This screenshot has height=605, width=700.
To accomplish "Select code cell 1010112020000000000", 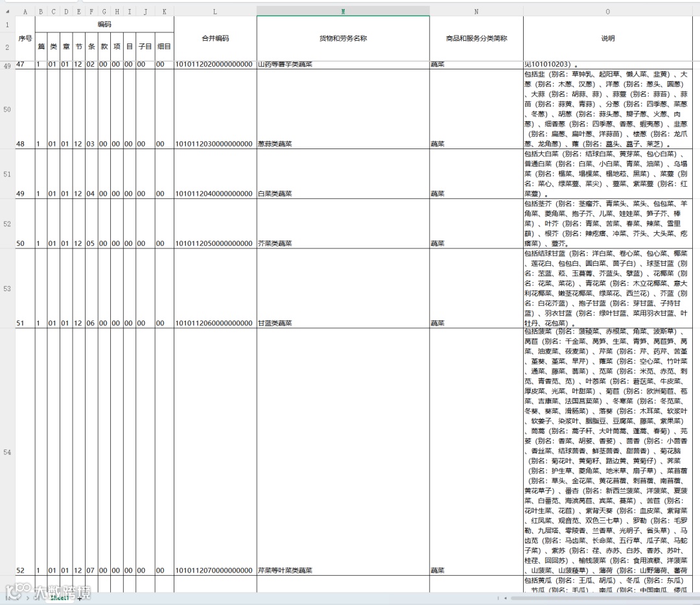I will [x=215, y=65].
